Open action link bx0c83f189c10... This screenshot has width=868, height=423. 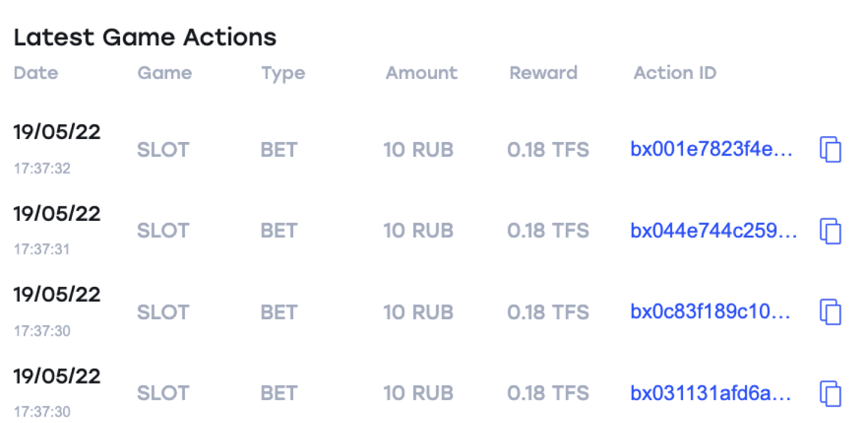(711, 312)
